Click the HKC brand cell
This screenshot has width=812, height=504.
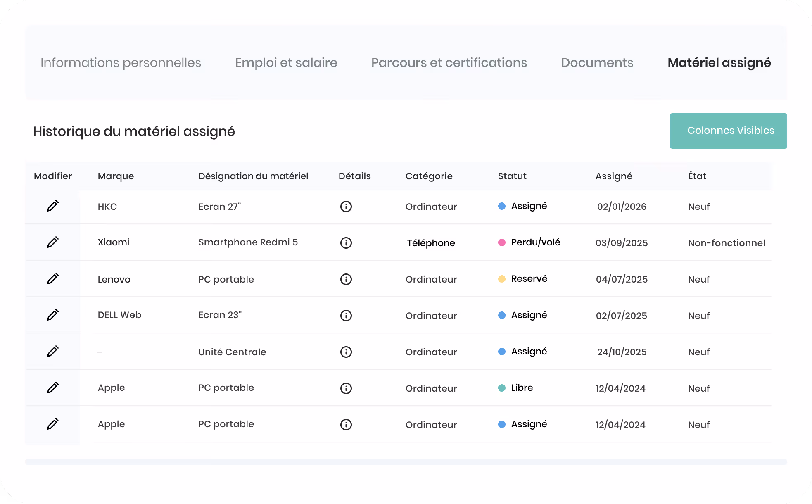[x=107, y=207]
